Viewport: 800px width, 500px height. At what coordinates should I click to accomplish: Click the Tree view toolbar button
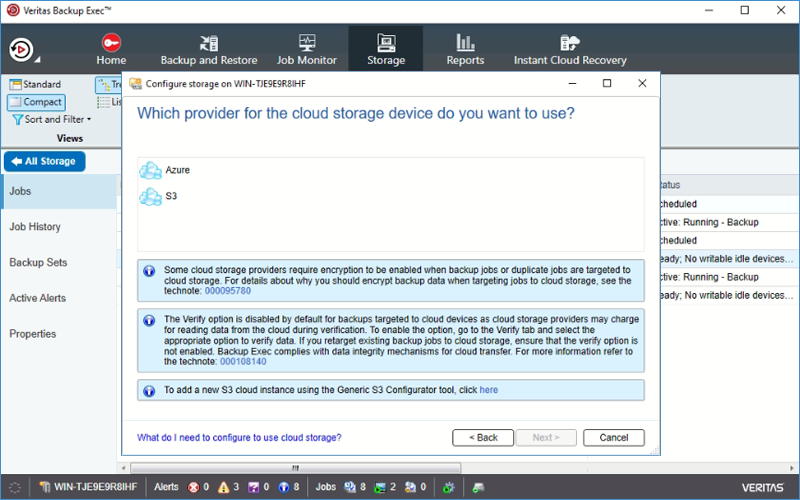click(108, 85)
